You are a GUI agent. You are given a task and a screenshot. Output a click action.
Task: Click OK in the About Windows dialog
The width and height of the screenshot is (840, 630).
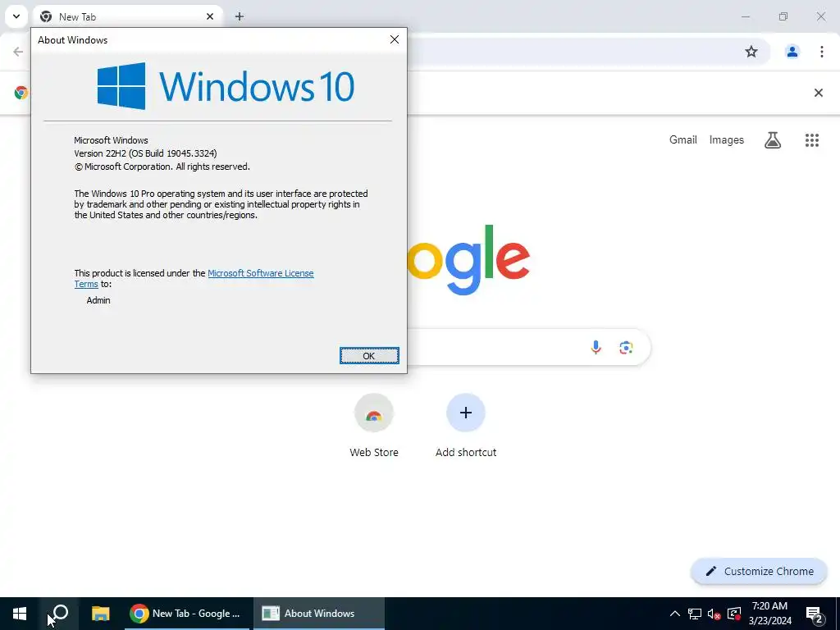pos(369,356)
